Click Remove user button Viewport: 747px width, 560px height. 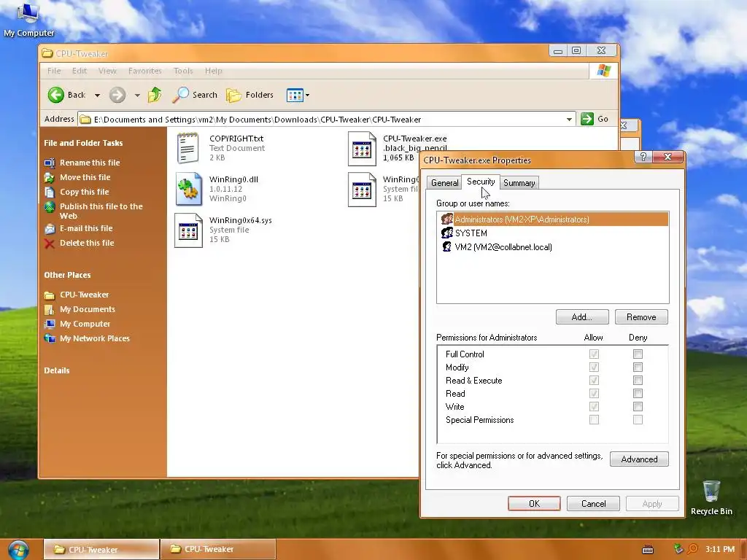pyautogui.click(x=641, y=317)
